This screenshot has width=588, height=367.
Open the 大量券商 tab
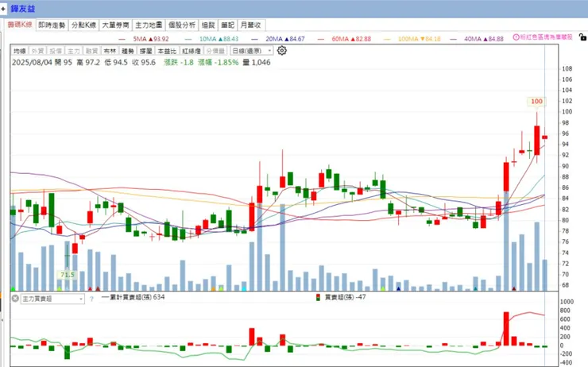click(115, 25)
